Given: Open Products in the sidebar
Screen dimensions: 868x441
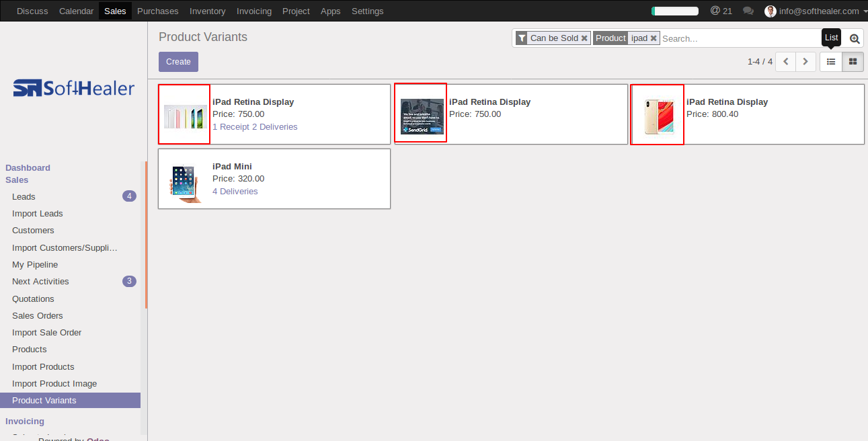Looking at the screenshot, I should (x=30, y=349).
